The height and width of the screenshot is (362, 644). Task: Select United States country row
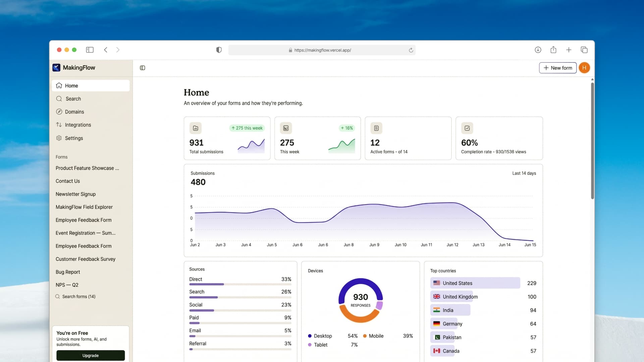[483, 283]
